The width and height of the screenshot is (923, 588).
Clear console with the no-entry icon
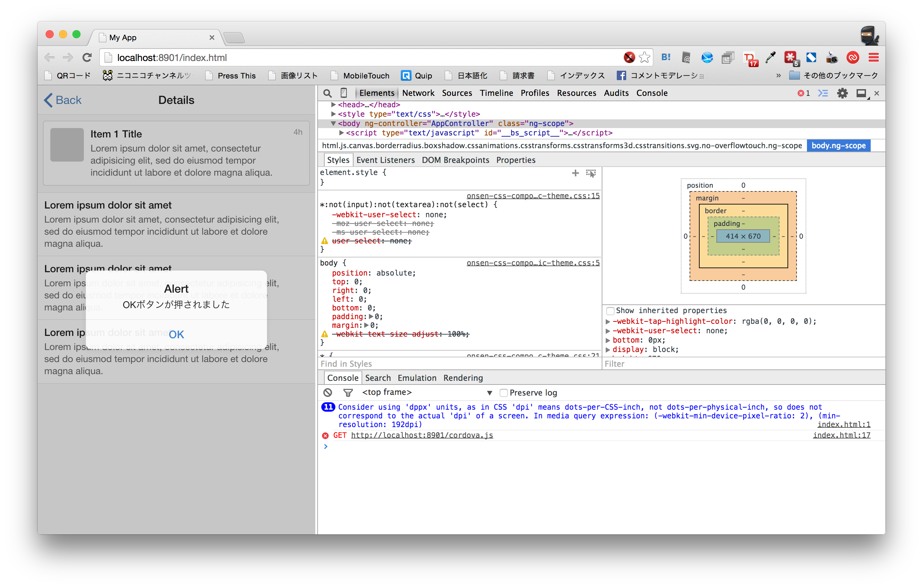327,392
